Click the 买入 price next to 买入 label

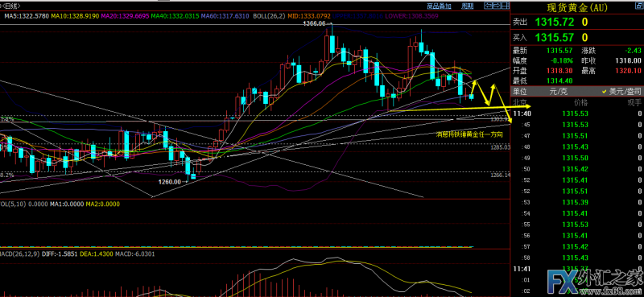click(554, 37)
